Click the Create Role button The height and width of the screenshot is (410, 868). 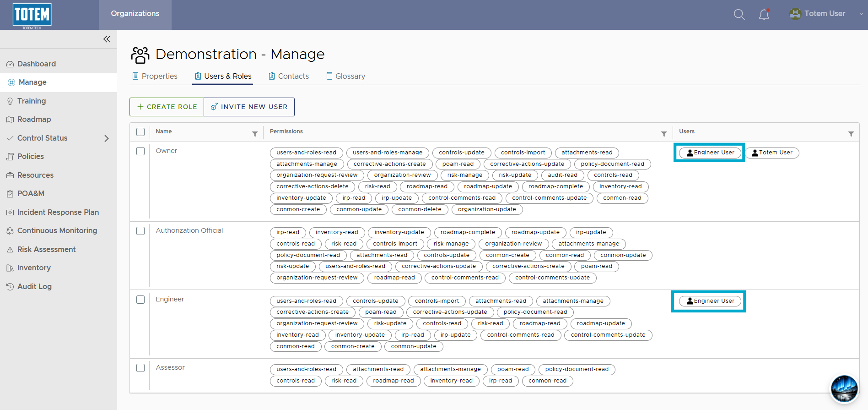click(167, 107)
